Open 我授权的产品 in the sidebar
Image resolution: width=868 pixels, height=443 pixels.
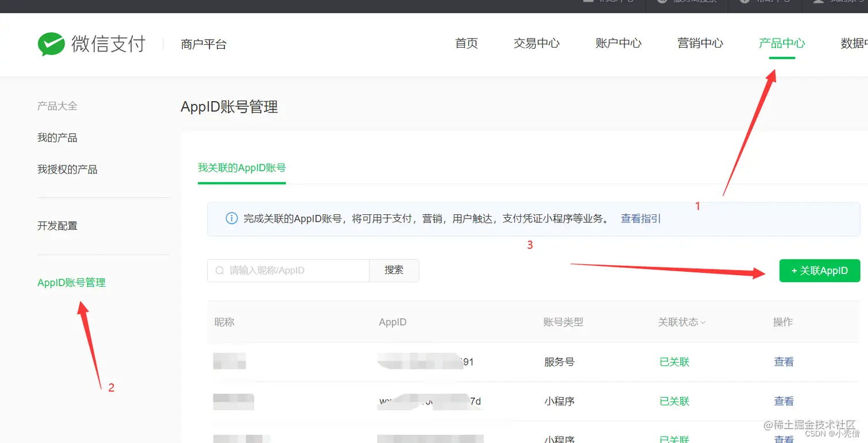click(67, 170)
